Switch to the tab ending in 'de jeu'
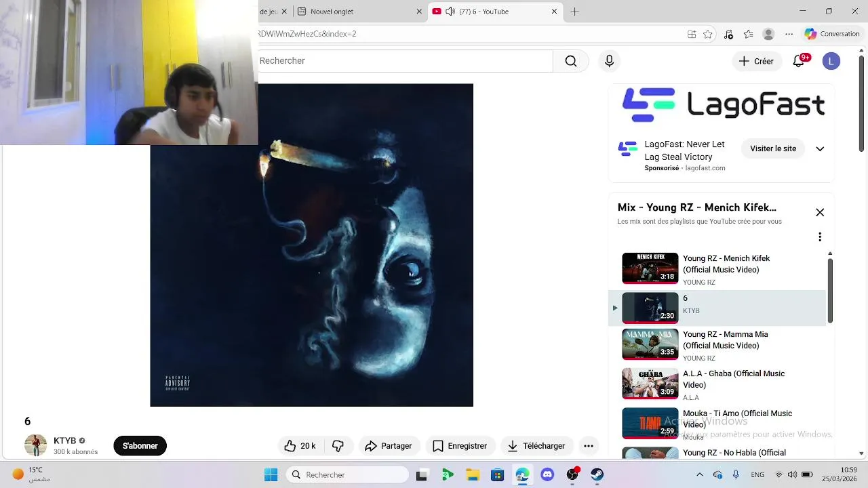Image resolution: width=868 pixels, height=488 pixels. (x=269, y=12)
